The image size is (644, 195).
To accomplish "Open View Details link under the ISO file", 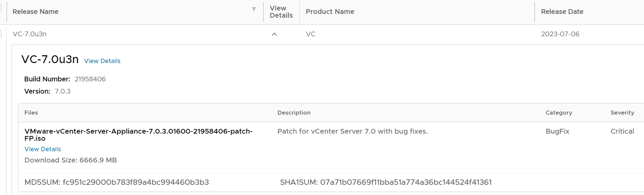I will click(43, 149).
